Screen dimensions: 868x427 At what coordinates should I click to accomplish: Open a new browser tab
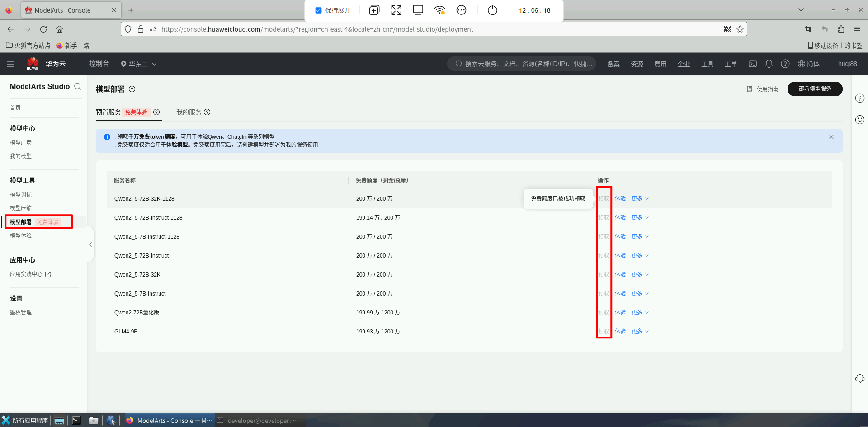(131, 10)
